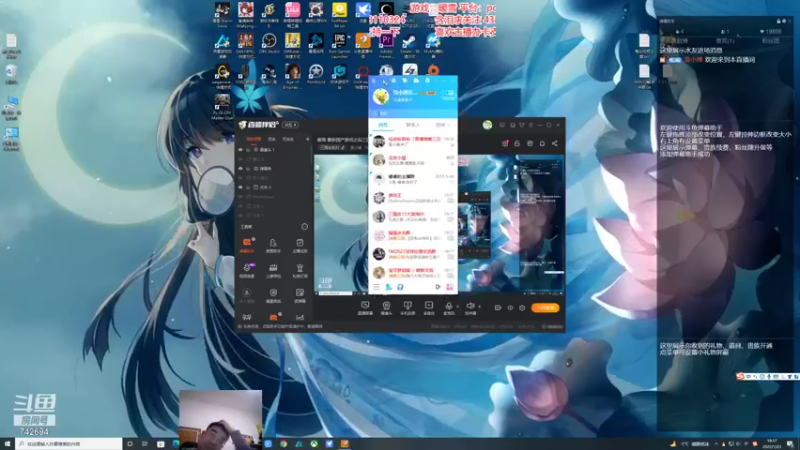This screenshot has height=450, width=800.
Task: Click gift icon with red dot in streaming header
Action: pos(505,143)
